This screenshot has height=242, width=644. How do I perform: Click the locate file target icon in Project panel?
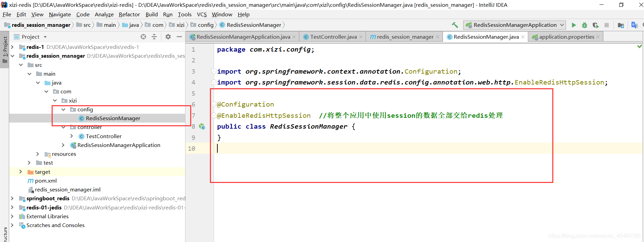click(x=143, y=37)
